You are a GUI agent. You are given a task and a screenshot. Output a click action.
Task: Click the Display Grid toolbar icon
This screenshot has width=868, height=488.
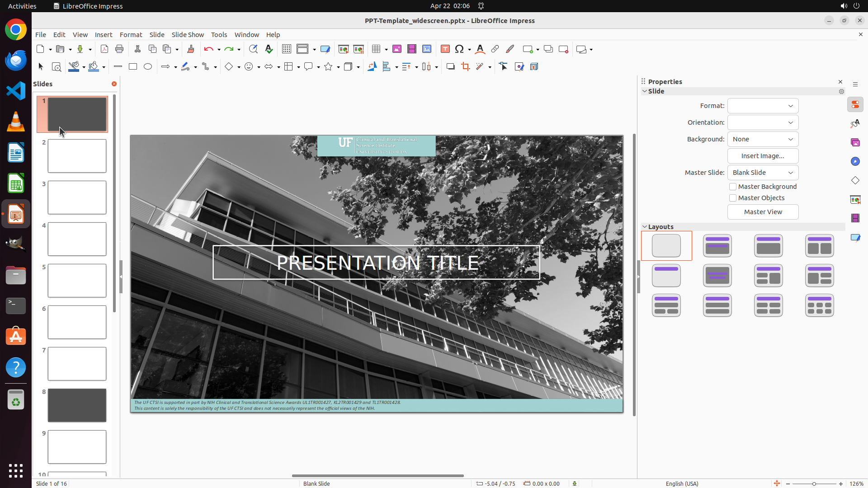tap(286, 49)
